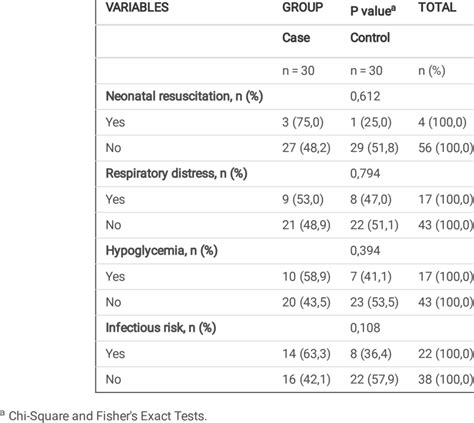Select the Case subheader cell

(x=296, y=38)
